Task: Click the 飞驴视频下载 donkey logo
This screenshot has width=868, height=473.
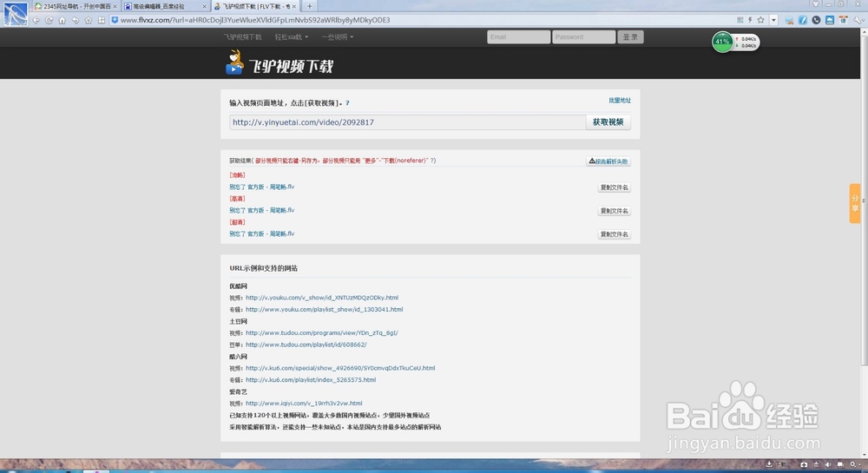Action: click(x=279, y=63)
